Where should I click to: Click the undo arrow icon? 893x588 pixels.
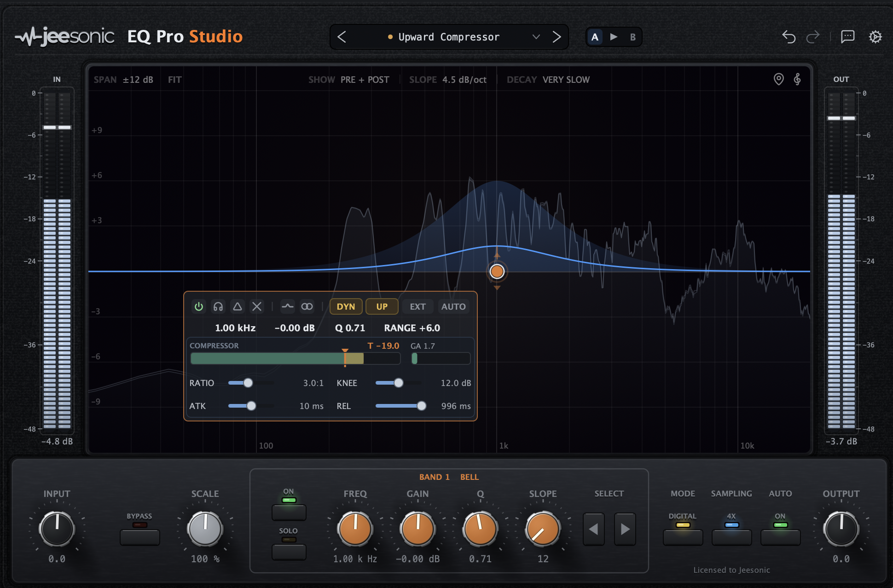coord(789,37)
